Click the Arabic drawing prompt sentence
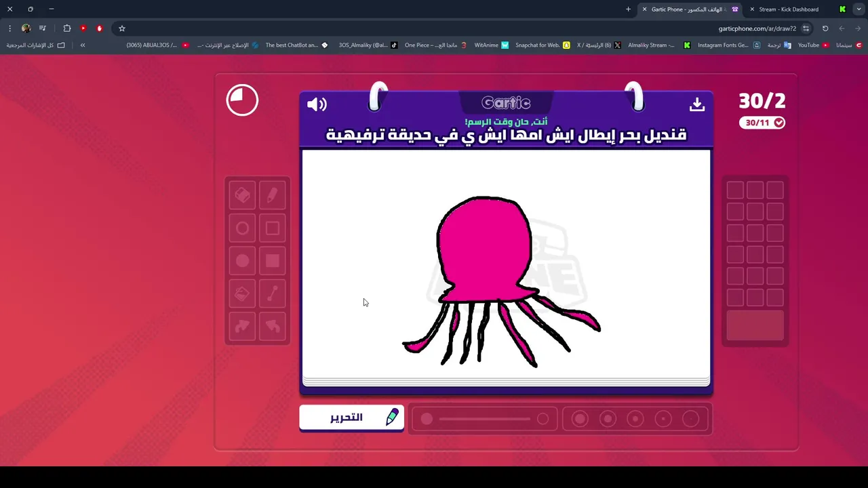This screenshot has height=488, width=868. [x=506, y=134]
